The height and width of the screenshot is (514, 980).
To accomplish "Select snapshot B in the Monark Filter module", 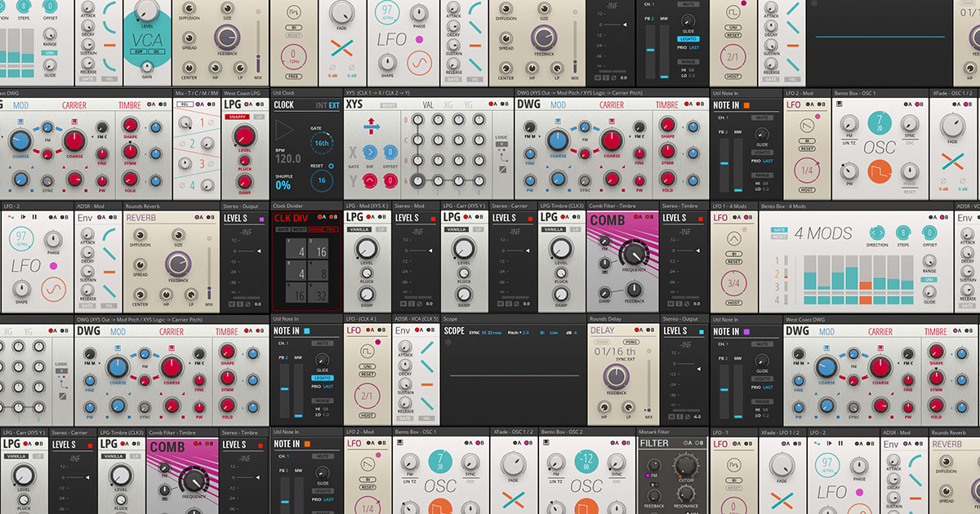I will 701,443.
